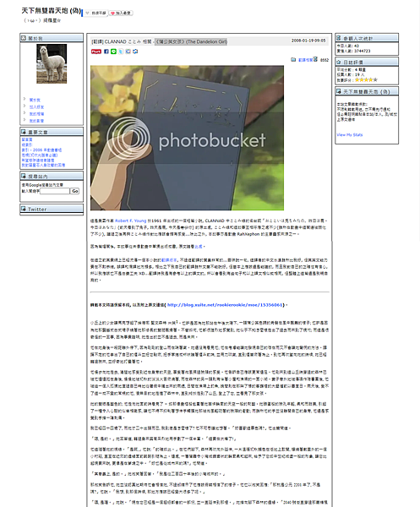Click the 搜尋站內 panel header icon
Image resolution: width=420 pixels, height=507 pixels.
[24, 176]
